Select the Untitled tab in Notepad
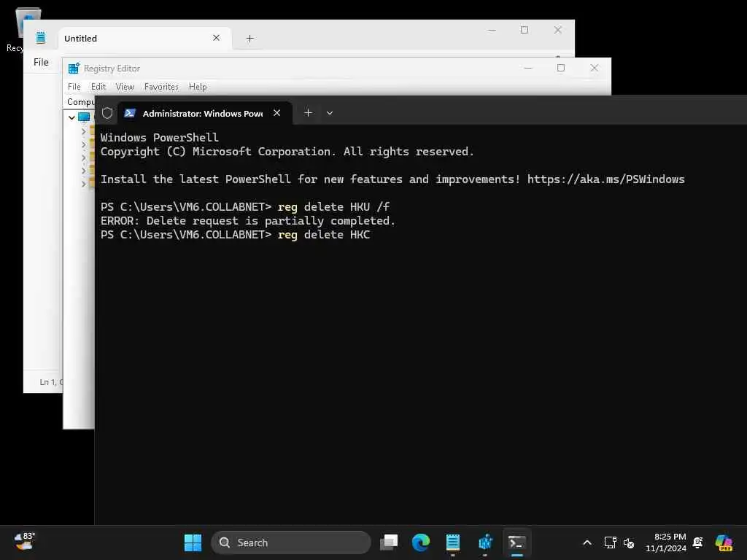The height and width of the screenshot is (560, 747). point(144,38)
